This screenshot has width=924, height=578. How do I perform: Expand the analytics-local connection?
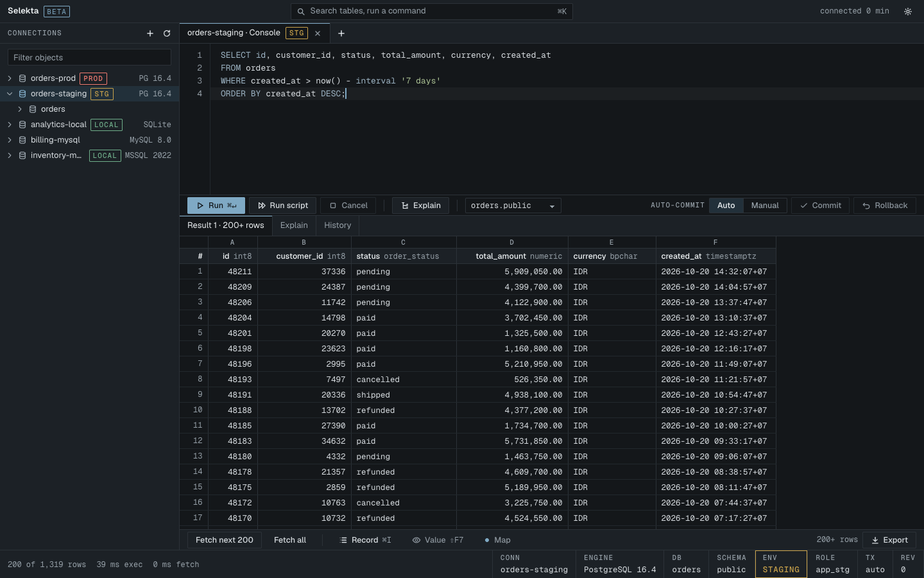pos(10,125)
